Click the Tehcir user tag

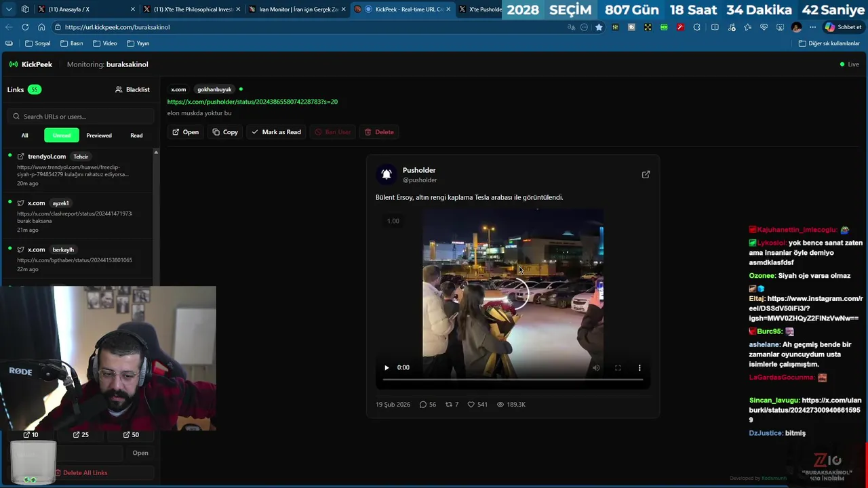(x=81, y=157)
